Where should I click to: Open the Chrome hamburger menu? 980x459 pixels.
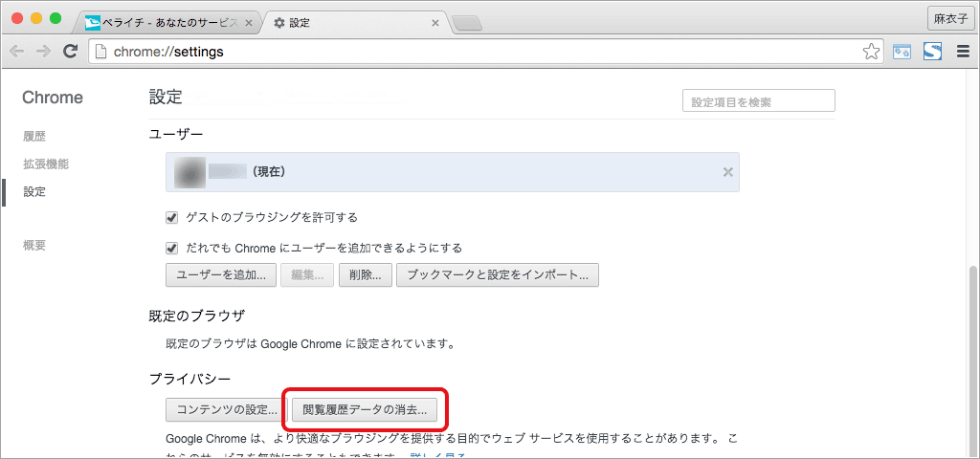coord(965,52)
